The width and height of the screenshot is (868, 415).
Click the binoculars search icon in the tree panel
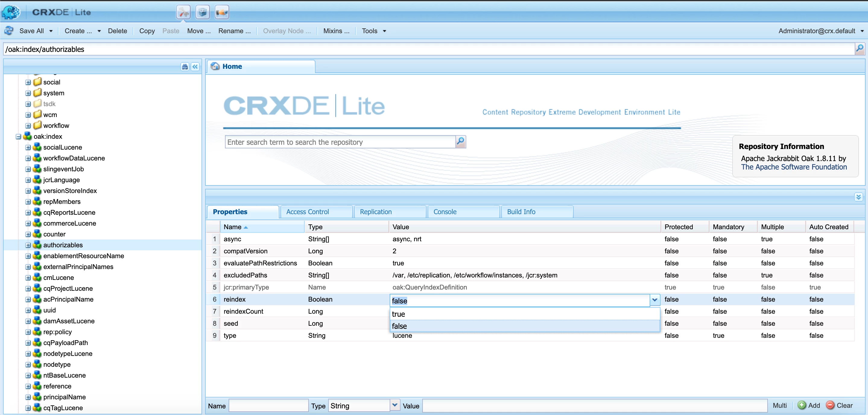[x=185, y=67]
